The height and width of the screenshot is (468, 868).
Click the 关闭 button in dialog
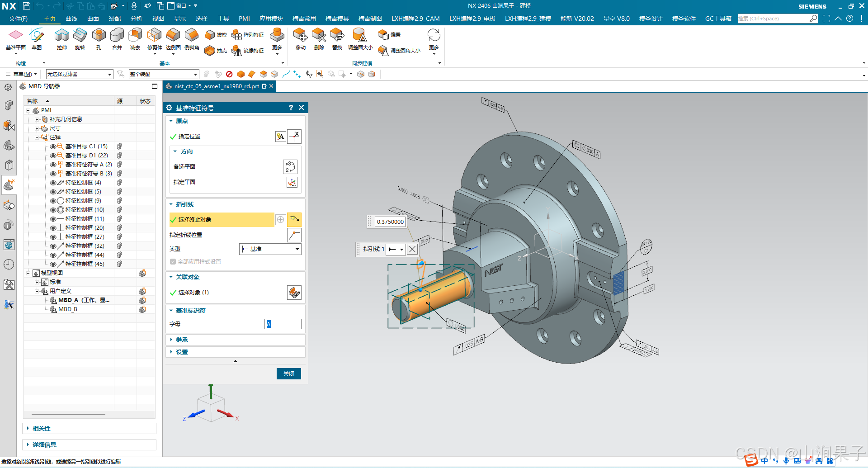[289, 374]
